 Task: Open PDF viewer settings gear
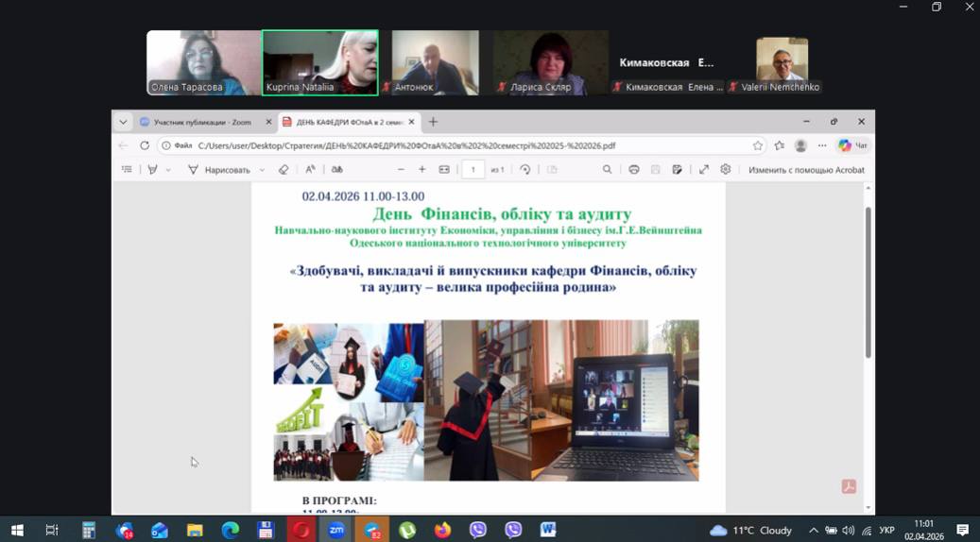point(726,170)
